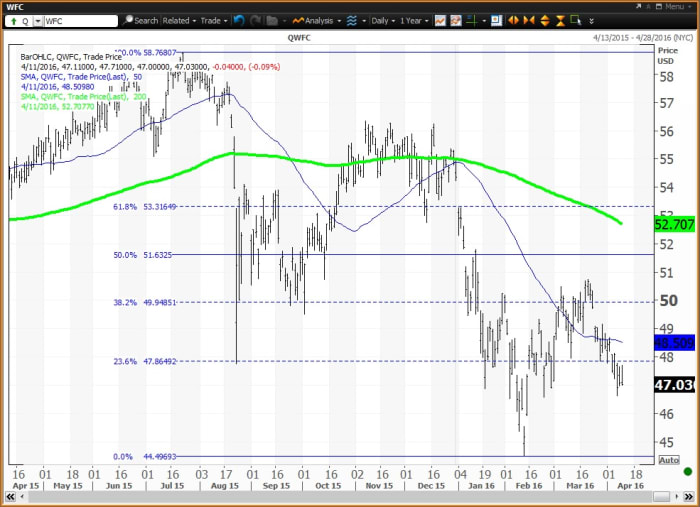Click the BarOHLC, QWFC, Trade Price legend

[x=71, y=57]
